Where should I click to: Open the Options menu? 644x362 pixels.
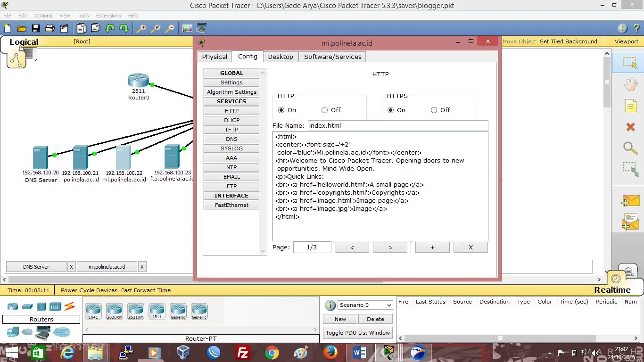[x=43, y=16]
